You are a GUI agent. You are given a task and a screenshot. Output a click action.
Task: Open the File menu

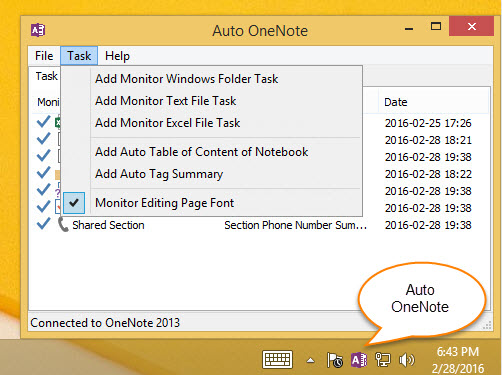(x=44, y=56)
